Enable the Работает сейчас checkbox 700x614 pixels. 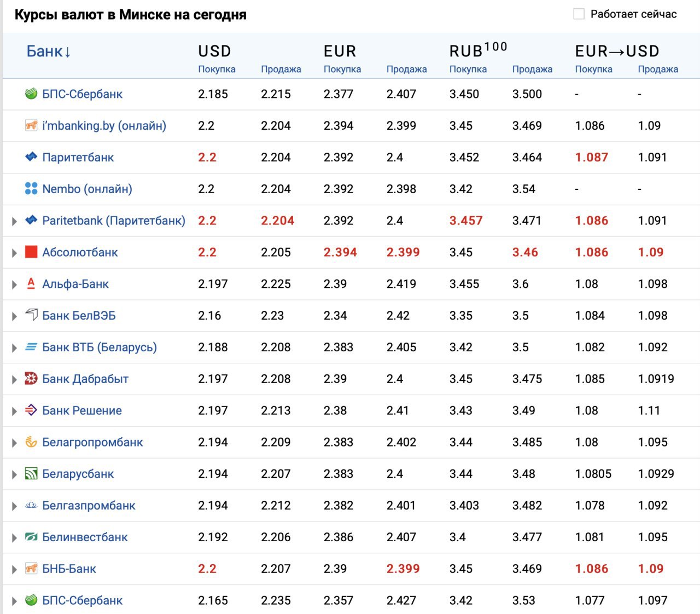pyautogui.click(x=579, y=14)
